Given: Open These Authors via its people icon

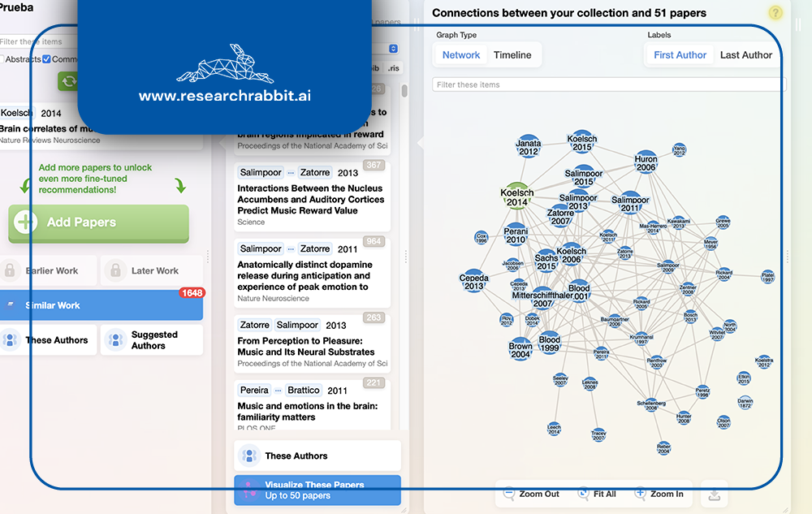Looking at the screenshot, I should click(11, 339).
